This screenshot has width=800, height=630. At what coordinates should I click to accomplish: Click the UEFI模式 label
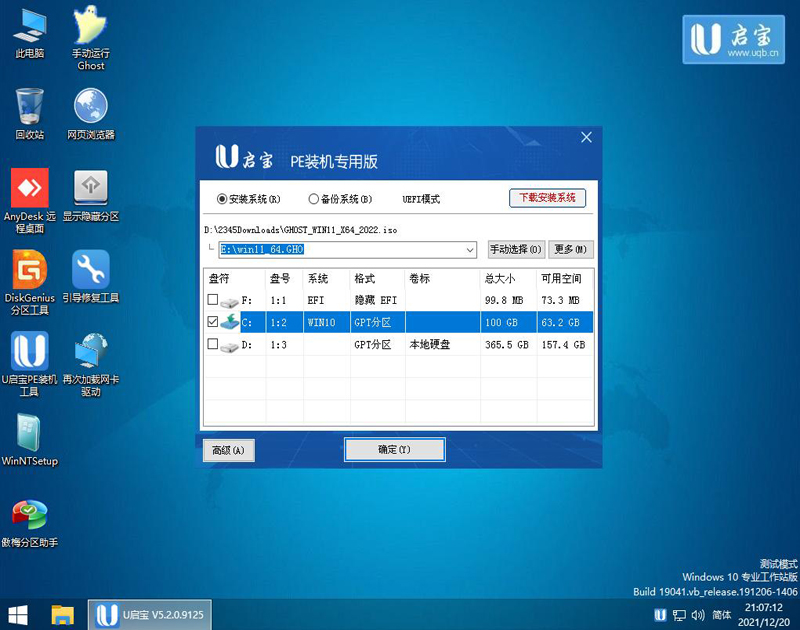tap(421, 199)
